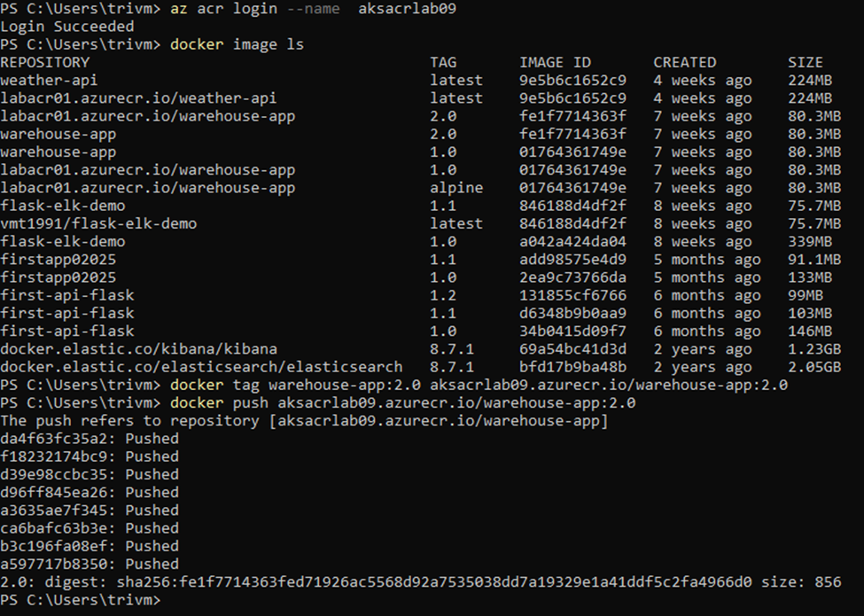Click the 'alpine' tag value
Screen dimensions: 864x616
[x=456, y=188]
